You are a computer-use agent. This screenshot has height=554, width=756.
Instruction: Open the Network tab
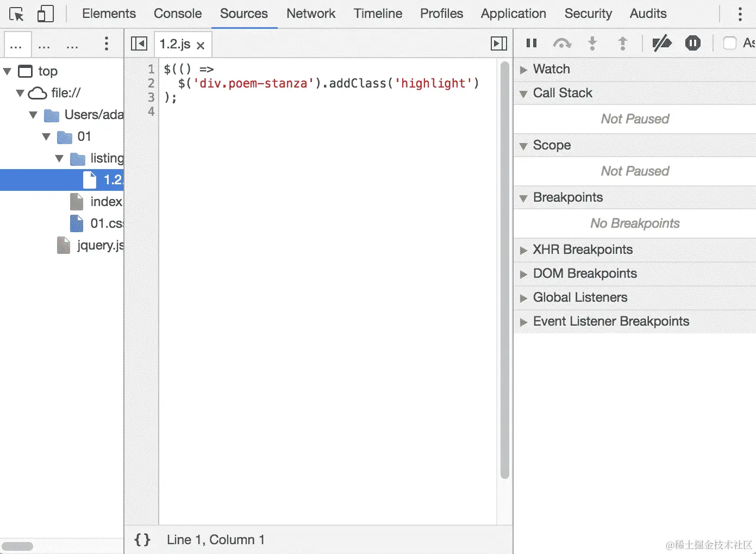click(x=311, y=14)
